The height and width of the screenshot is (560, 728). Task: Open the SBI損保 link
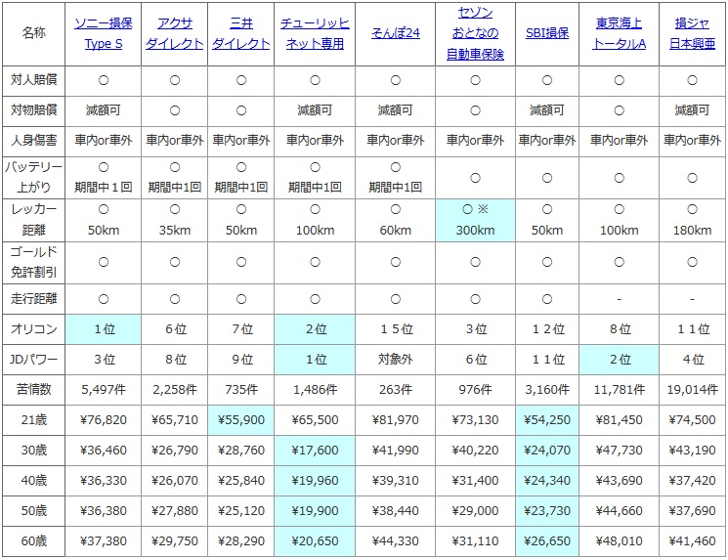click(547, 33)
